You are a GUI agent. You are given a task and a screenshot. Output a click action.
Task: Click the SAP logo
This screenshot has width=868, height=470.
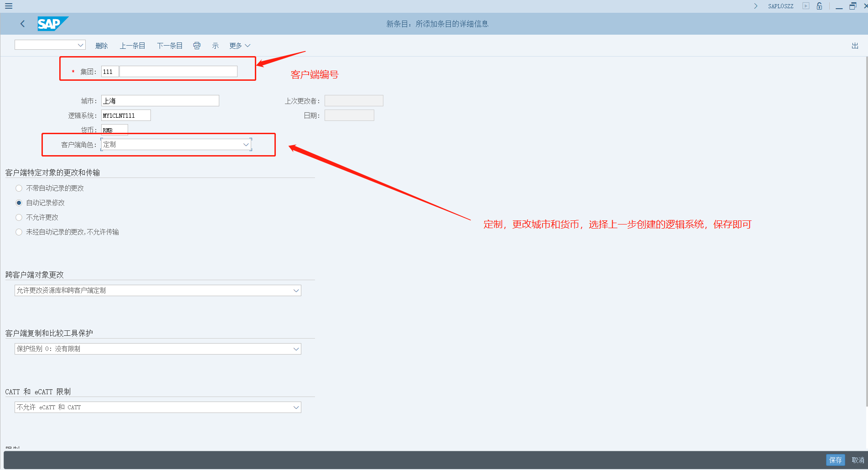point(52,24)
